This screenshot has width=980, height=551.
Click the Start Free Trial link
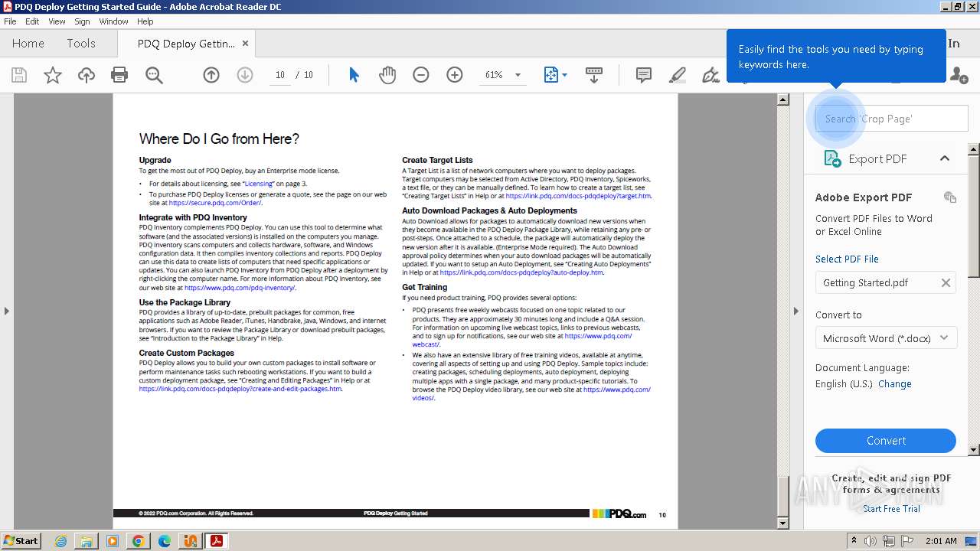pos(891,509)
